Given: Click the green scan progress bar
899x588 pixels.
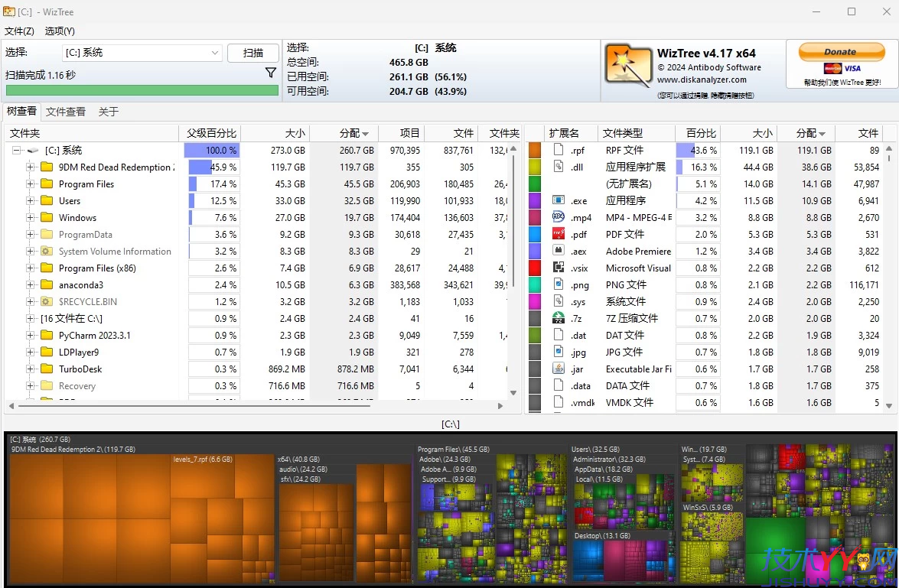Looking at the screenshot, I should (x=142, y=89).
